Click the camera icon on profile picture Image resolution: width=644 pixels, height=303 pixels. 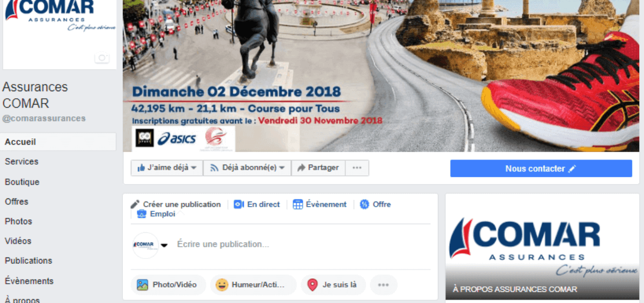101,58
